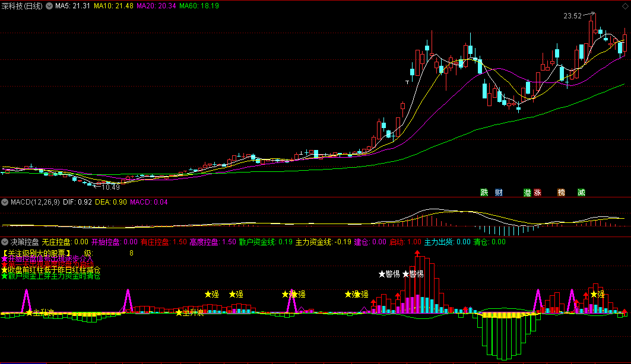Click the green 减 event marker
This screenshot has height=364, width=631.
point(582,193)
